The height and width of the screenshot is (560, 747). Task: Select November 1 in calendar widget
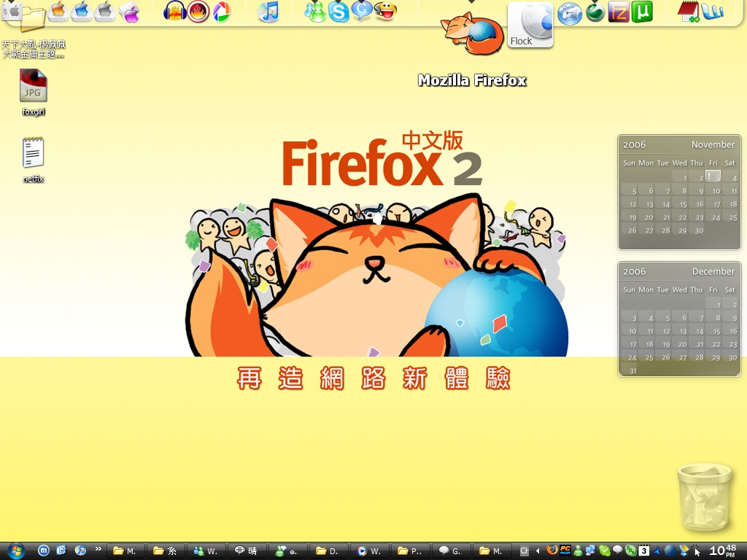(x=713, y=176)
